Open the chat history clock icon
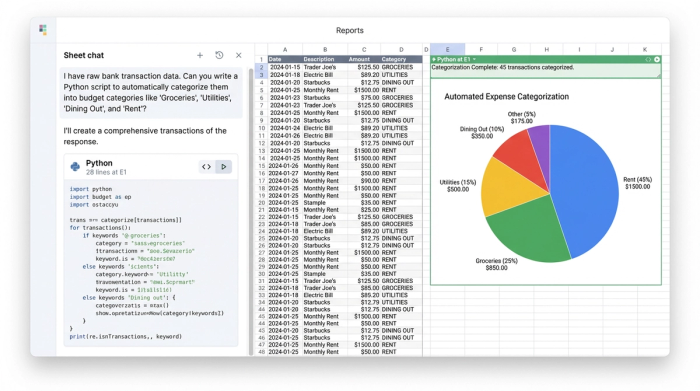Screen dimensions: 700x391 click(x=219, y=55)
